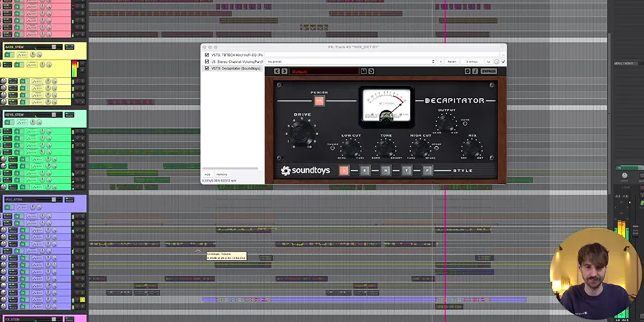
Task: Select style N in Decapitator
Action: [385, 170]
